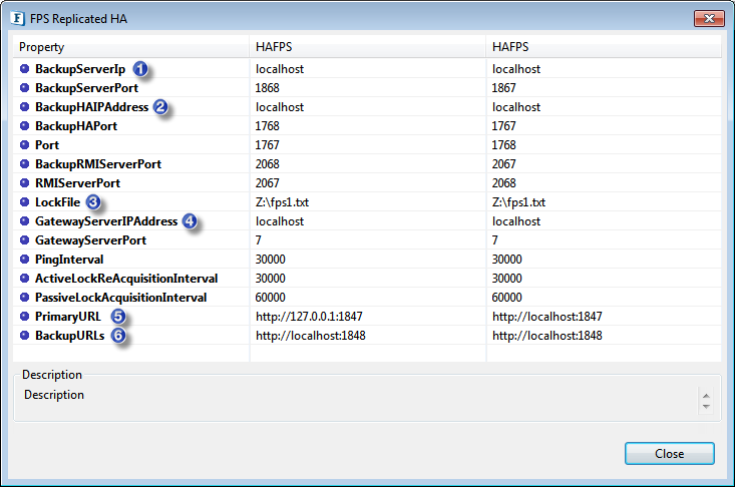The image size is (735, 487).
Task: Click the 1868 BackupServerPort value
Action: (267, 88)
